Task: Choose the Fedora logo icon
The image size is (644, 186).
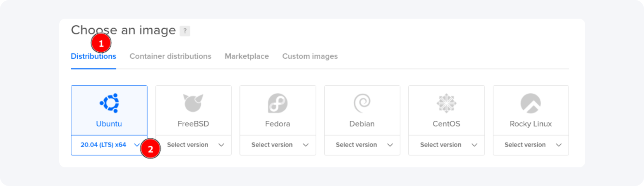Action: pyautogui.click(x=277, y=103)
